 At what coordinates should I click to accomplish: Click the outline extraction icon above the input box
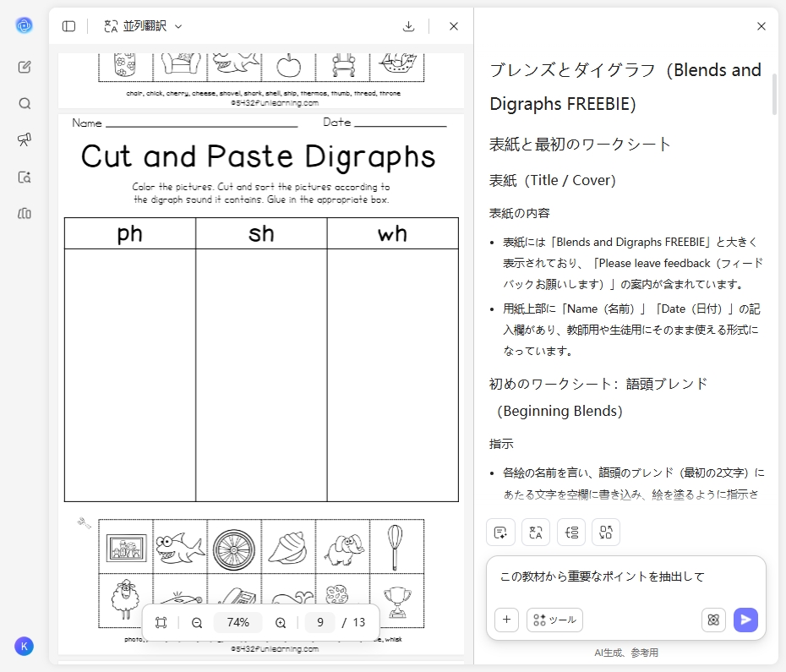coord(570,532)
